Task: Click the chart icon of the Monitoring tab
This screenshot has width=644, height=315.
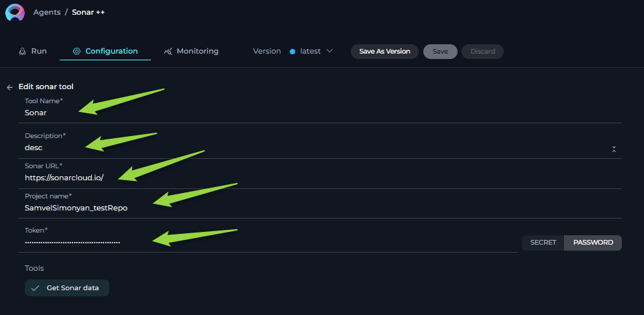Action: click(x=168, y=51)
